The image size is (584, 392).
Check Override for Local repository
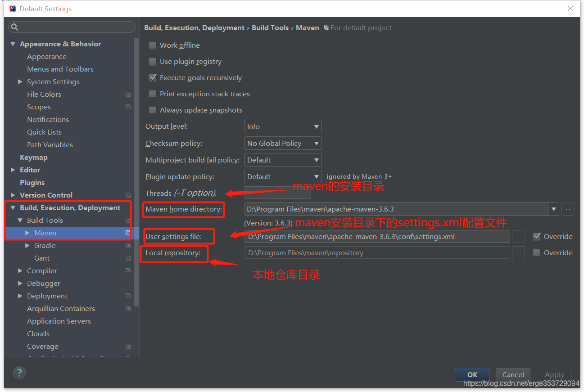(x=537, y=253)
